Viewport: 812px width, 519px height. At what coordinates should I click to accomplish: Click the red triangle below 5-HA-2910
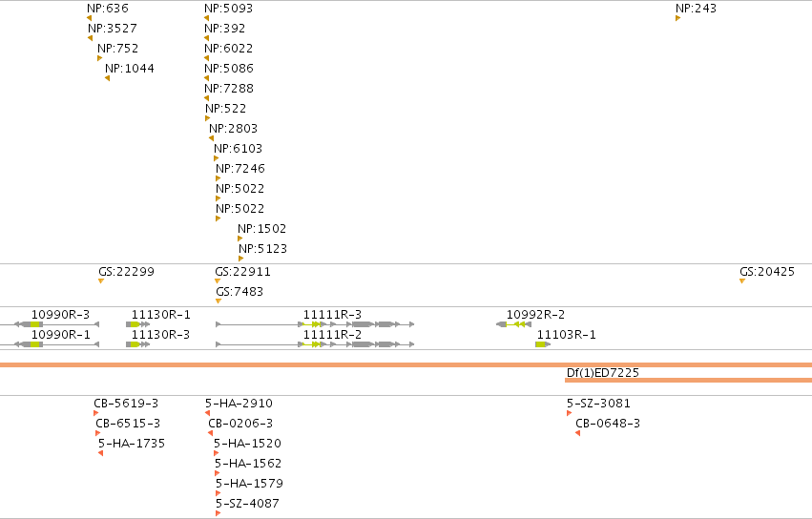(208, 413)
